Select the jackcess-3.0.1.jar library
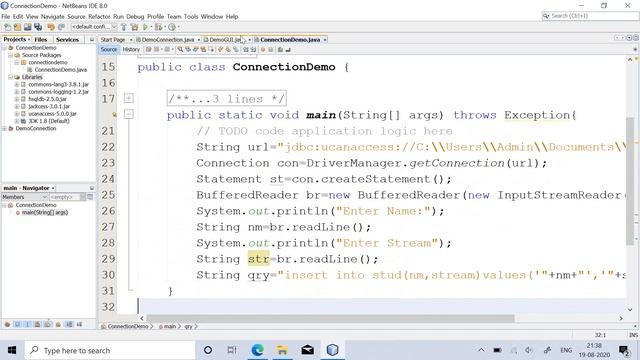This screenshot has width=640, height=360. click(49, 107)
